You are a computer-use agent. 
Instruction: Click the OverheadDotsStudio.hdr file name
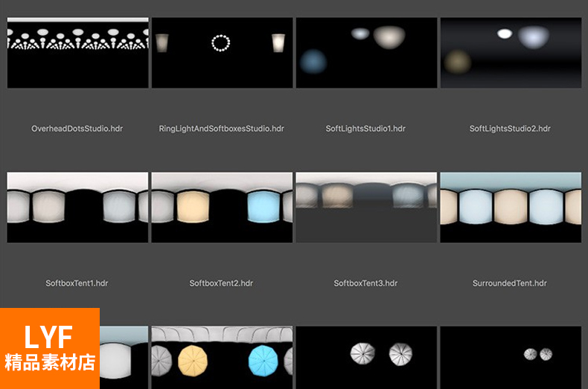pos(77,129)
